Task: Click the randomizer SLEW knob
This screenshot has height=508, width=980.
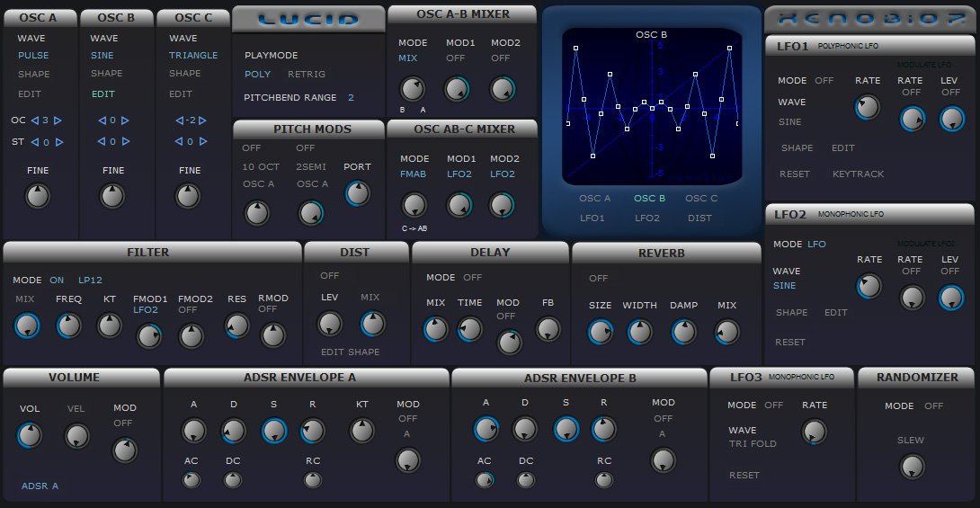Action: coord(912,467)
